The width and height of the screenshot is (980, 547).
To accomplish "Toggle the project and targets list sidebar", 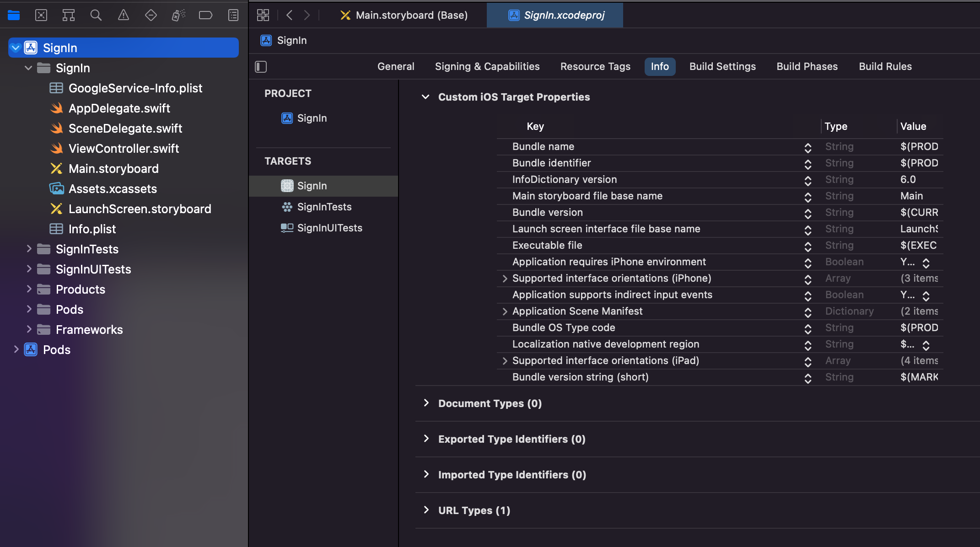I will coord(261,67).
